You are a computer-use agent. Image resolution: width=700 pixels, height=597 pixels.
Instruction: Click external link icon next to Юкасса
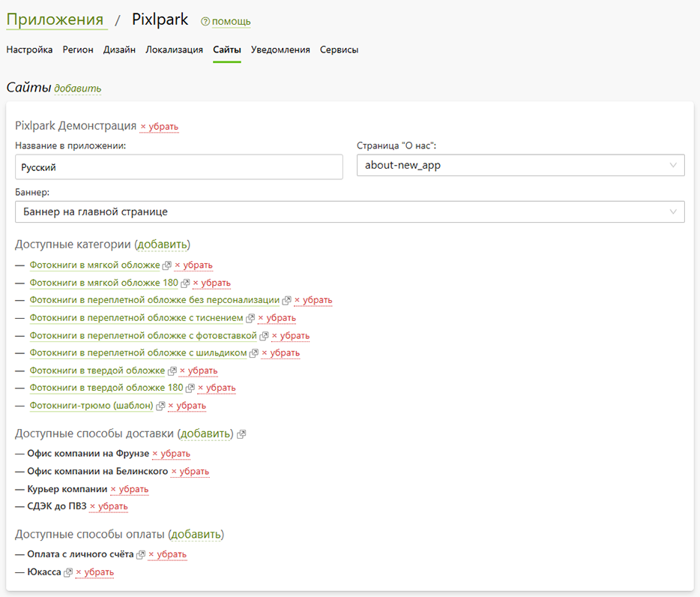(x=68, y=572)
